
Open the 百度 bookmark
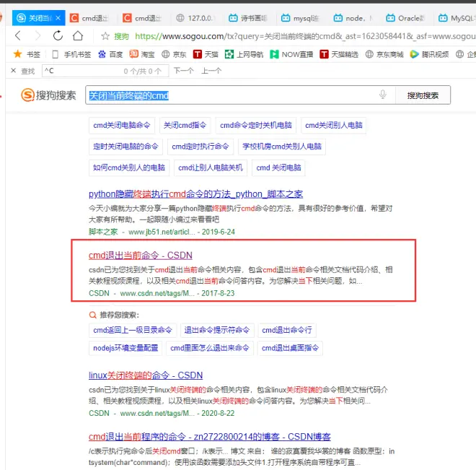click(x=110, y=54)
